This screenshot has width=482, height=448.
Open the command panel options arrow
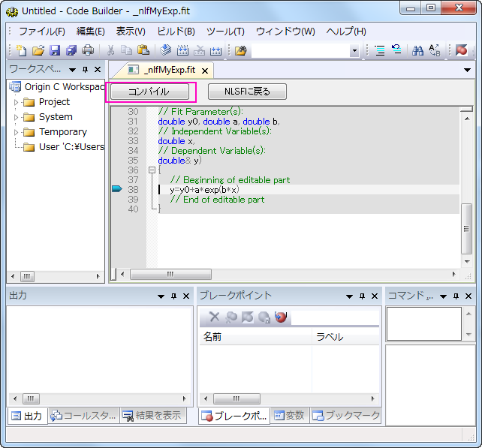point(443,296)
